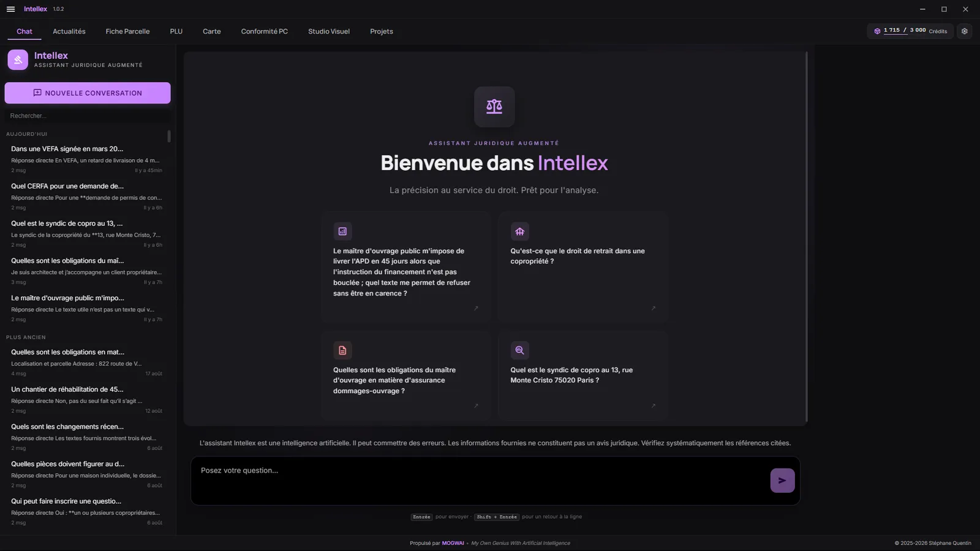Click the search icon on syndic card
980x551 pixels.
pyautogui.click(x=519, y=350)
